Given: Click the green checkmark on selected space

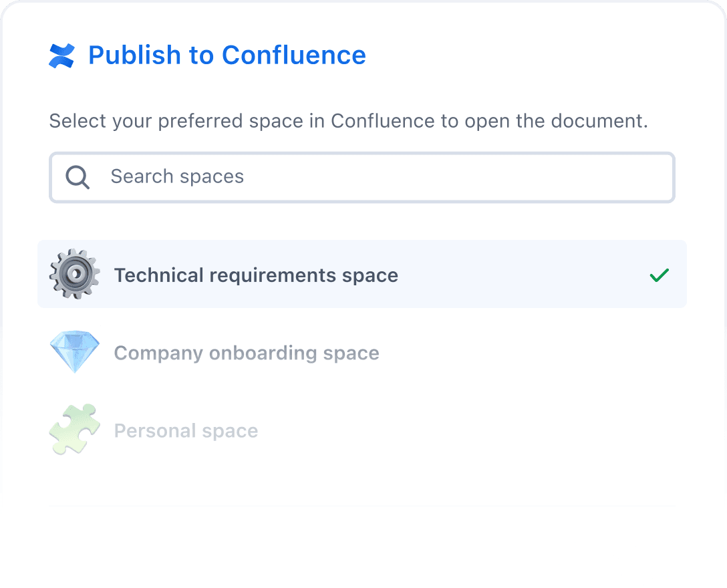Looking at the screenshot, I should tap(659, 275).
